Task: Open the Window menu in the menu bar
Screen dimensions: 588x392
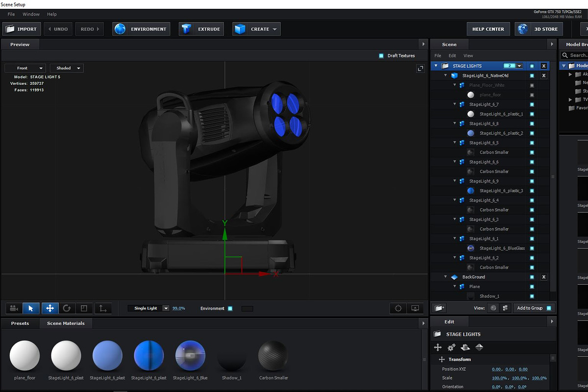Action: 31,14
